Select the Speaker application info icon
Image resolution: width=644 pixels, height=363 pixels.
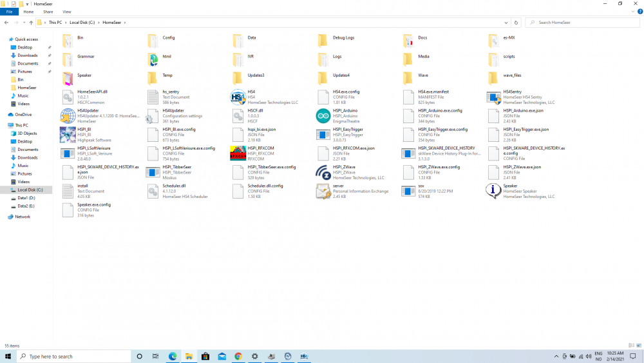coord(493,191)
